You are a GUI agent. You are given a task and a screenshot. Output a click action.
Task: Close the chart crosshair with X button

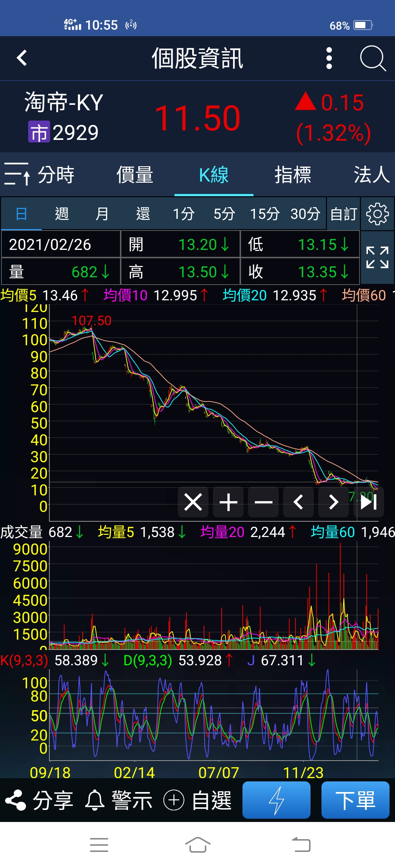pos(193,502)
